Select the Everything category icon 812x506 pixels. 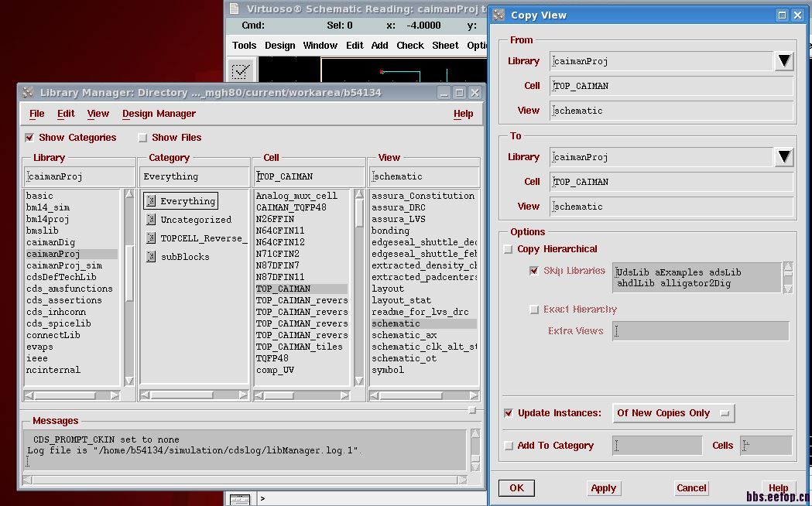pyautogui.click(x=152, y=201)
